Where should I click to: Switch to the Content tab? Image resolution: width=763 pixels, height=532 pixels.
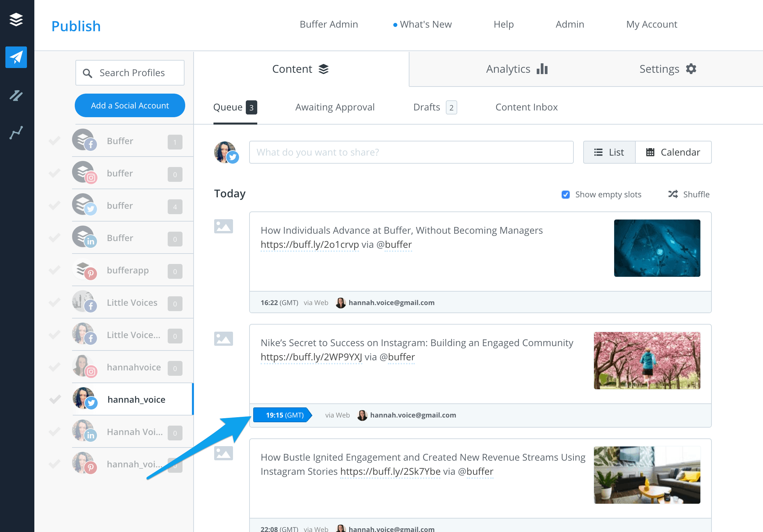(x=301, y=69)
